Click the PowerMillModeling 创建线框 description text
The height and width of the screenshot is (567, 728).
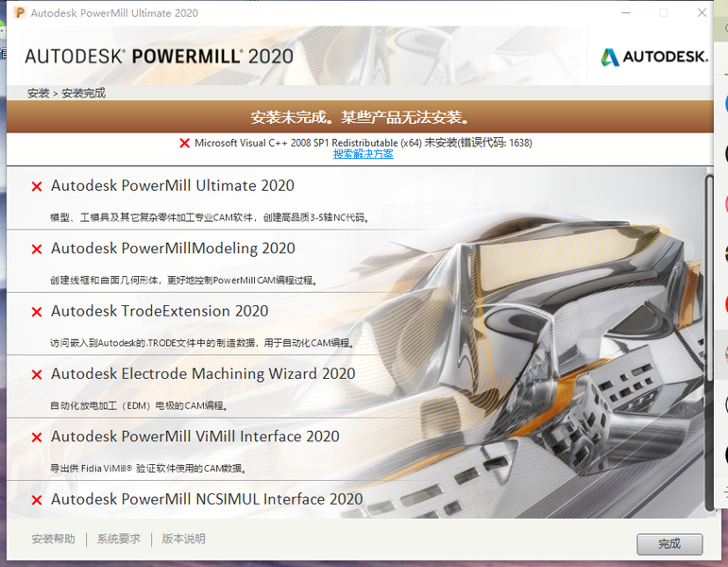coord(183,281)
